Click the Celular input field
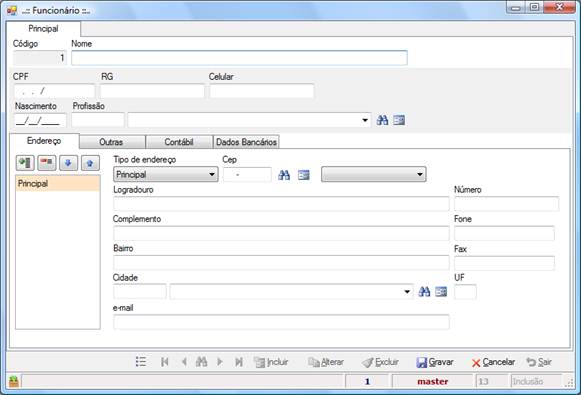Image resolution: width=581 pixels, height=395 pixels. point(262,91)
